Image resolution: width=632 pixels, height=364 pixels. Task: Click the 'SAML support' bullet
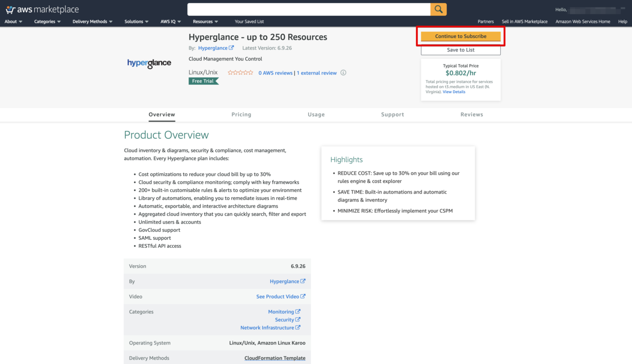pyautogui.click(x=154, y=238)
